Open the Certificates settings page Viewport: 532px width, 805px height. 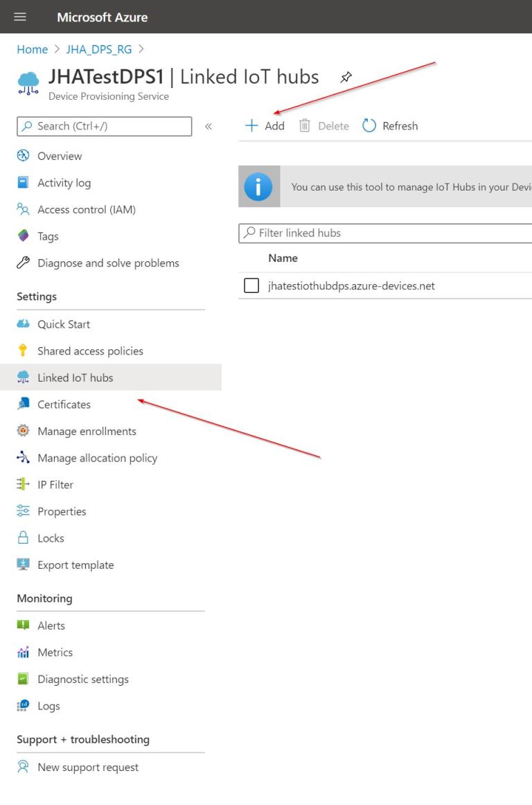(x=64, y=404)
